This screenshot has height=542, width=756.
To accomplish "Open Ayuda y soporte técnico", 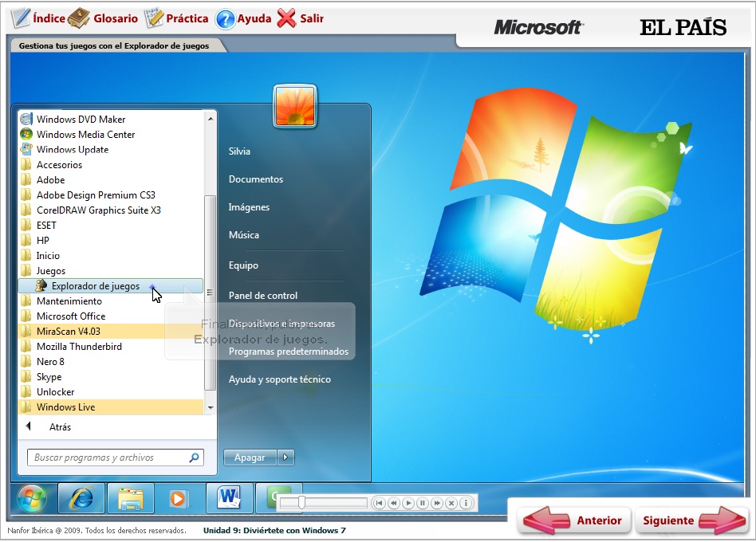I will click(x=280, y=379).
